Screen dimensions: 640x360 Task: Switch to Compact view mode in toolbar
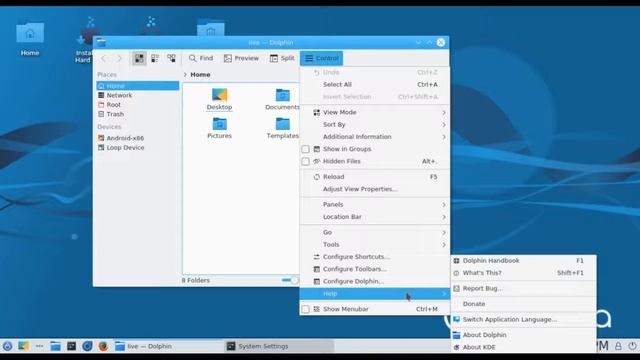coord(155,58)
